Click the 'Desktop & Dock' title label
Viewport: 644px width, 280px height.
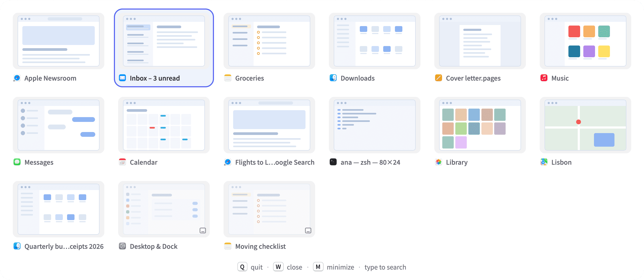[x=154, y=246]
